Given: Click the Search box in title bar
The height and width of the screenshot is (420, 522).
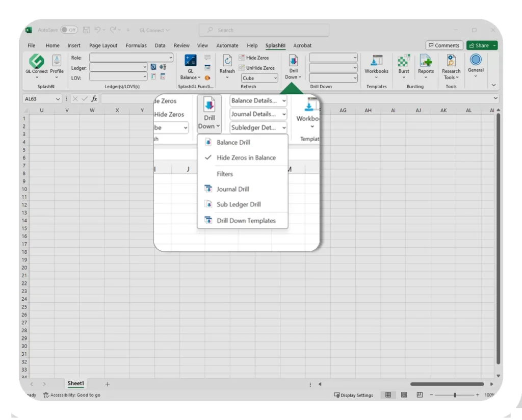Looking at the screenshot, I should [264, 30].
